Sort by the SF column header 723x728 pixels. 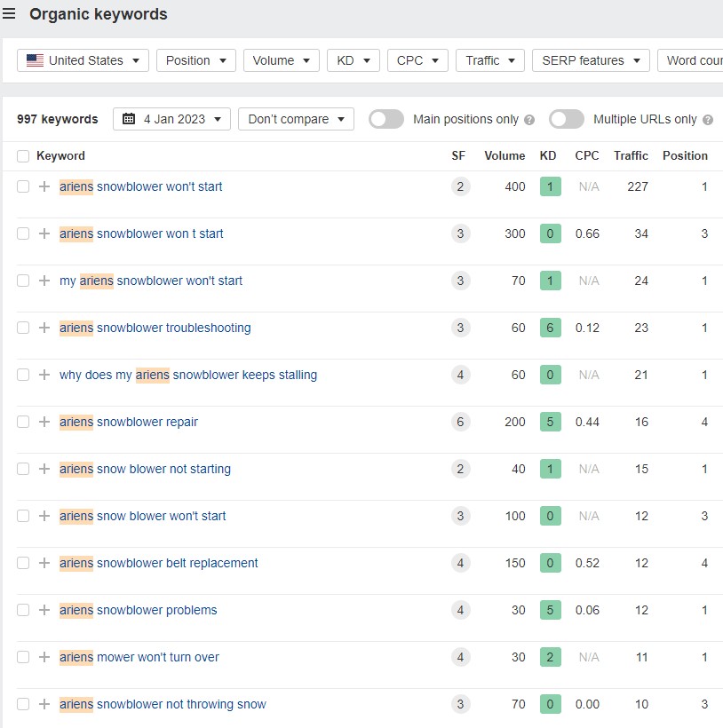[x=458, y=156]
